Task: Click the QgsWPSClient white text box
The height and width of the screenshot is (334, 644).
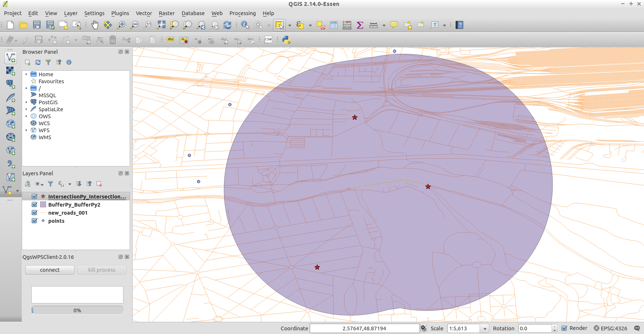Action: pyautogui.click(x=77, y=295)
